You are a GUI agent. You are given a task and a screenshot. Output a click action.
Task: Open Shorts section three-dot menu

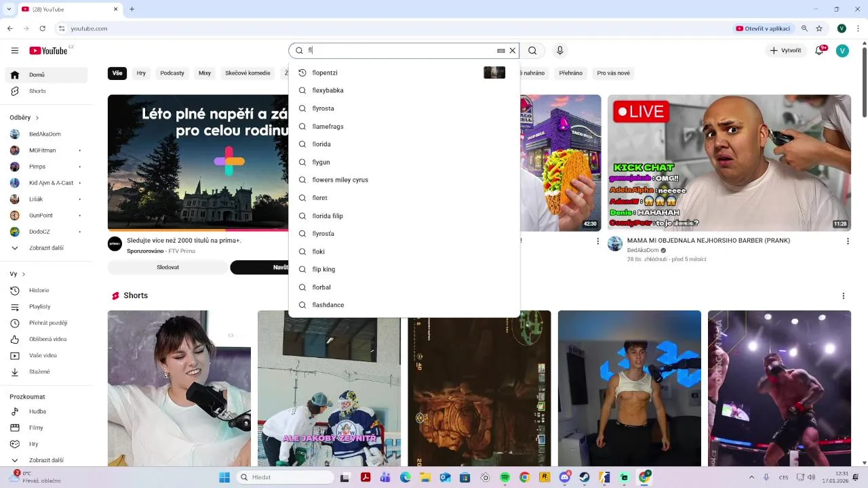(844, 296)
